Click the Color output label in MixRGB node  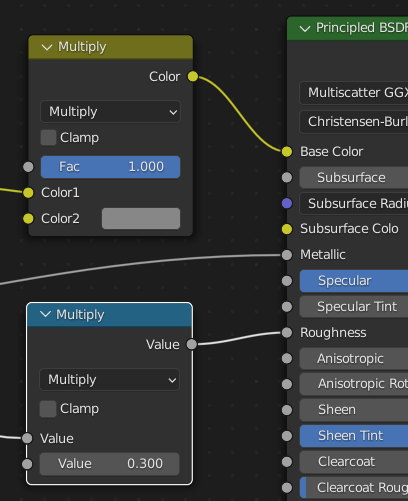(164, 77)
